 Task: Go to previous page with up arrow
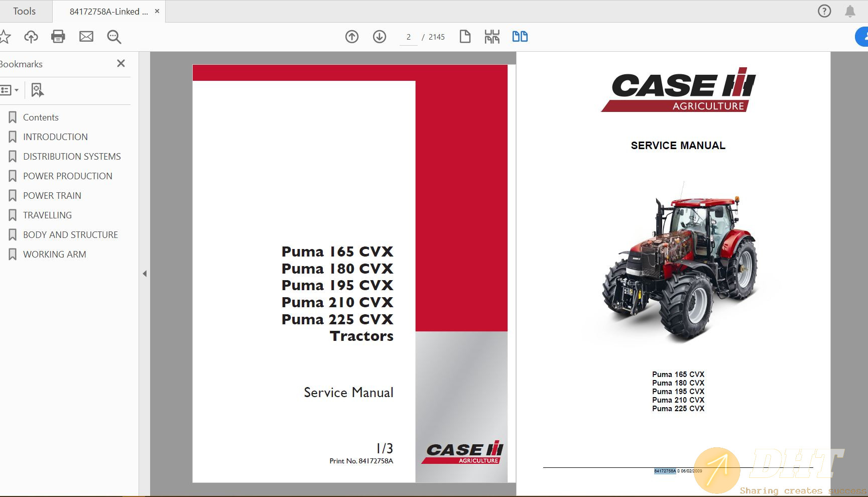coord(352,37)
